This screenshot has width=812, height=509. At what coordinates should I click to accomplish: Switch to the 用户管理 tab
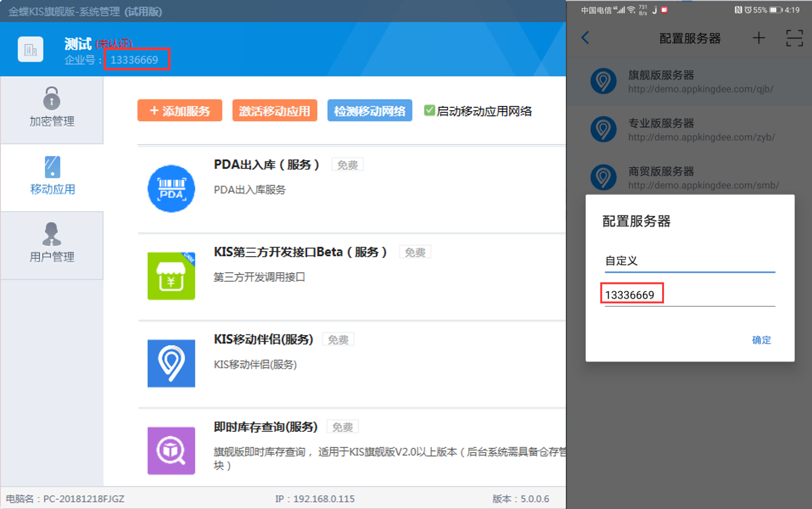(x=52, y=246)
